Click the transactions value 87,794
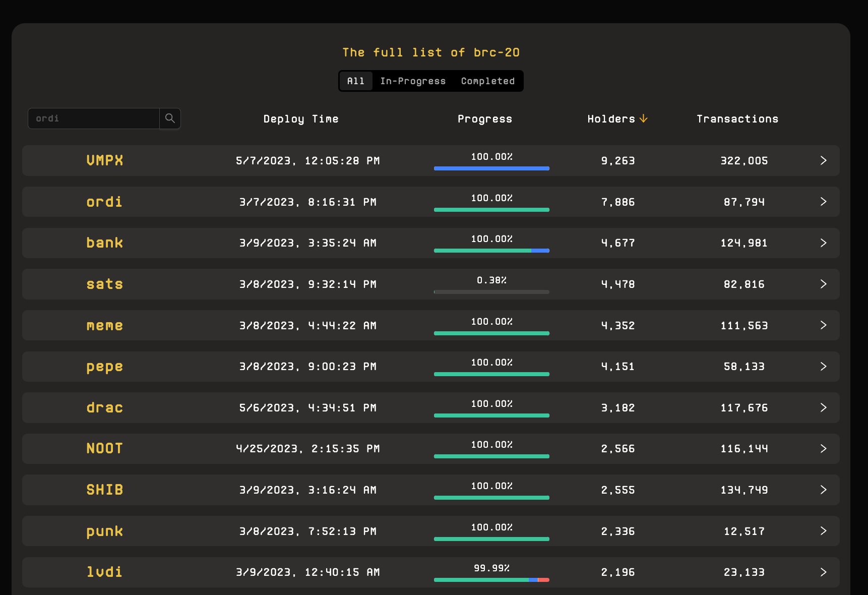The height and width of the screenshot is (595, 868). pyautogui.click(x=744, y=202)
